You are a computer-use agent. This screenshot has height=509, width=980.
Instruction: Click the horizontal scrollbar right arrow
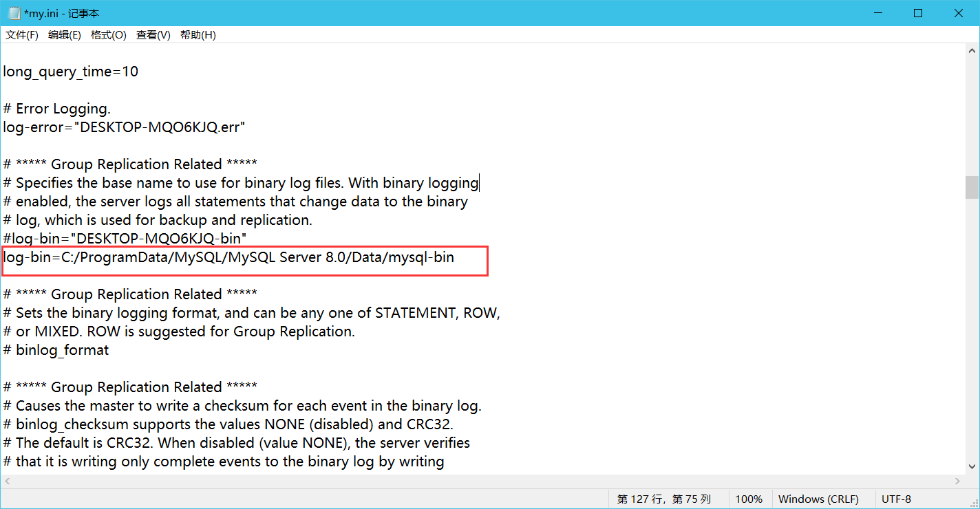pyautogui.click(x=957, y=481)
